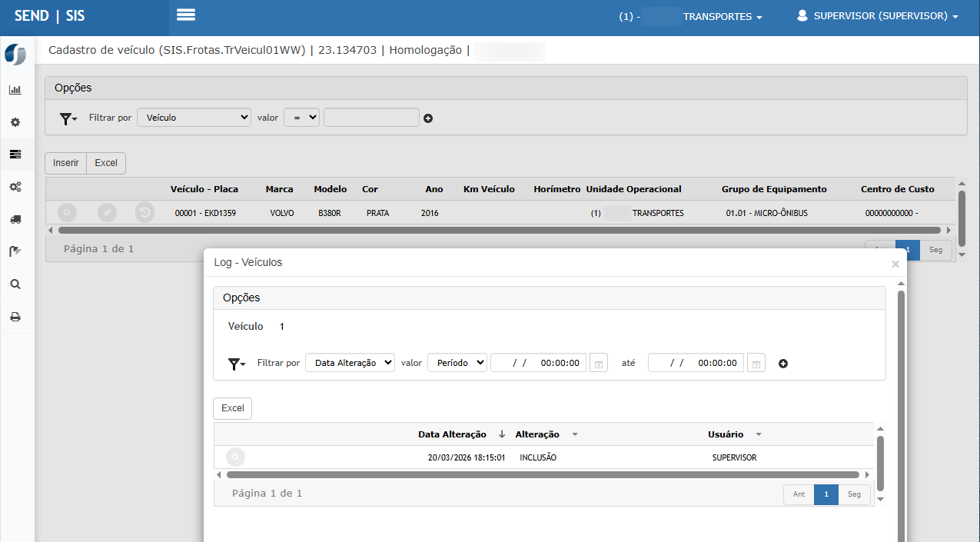Viewport: 980px width, 542px height.
Task: Expand the Data Alteração filter dropdown
Action: pyautogui.click(x=350, y=363)
